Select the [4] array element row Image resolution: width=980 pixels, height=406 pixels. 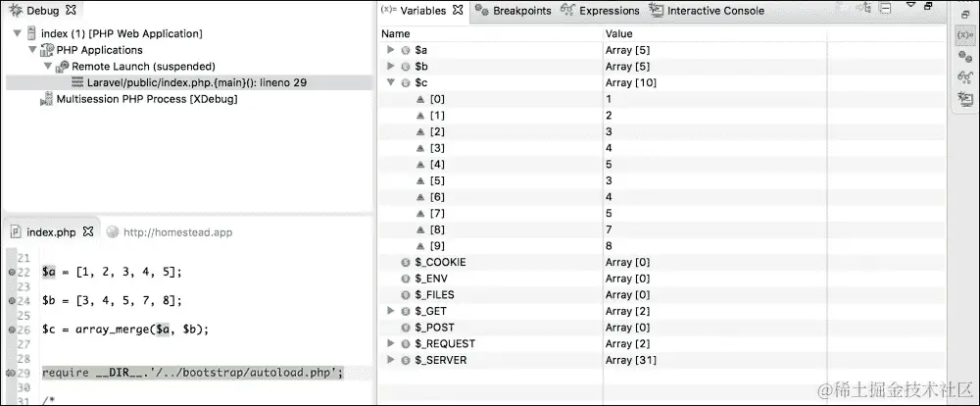[662, 165]
